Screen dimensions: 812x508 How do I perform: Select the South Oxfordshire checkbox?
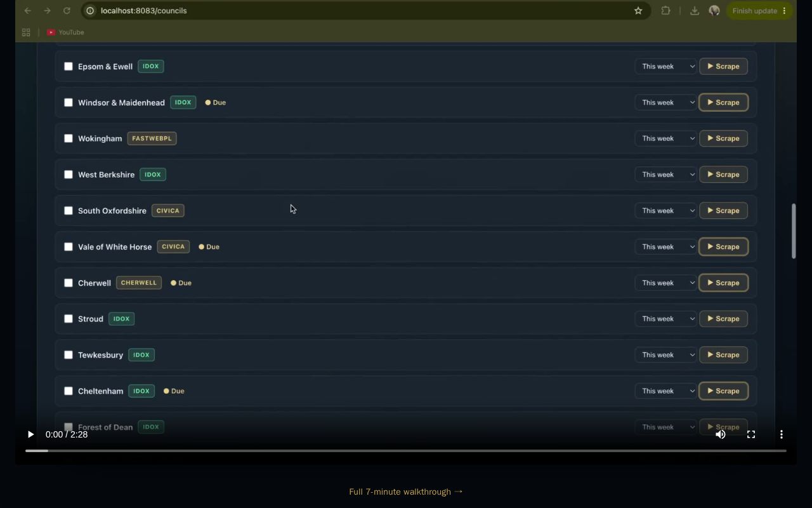click(x=69, y=211)
